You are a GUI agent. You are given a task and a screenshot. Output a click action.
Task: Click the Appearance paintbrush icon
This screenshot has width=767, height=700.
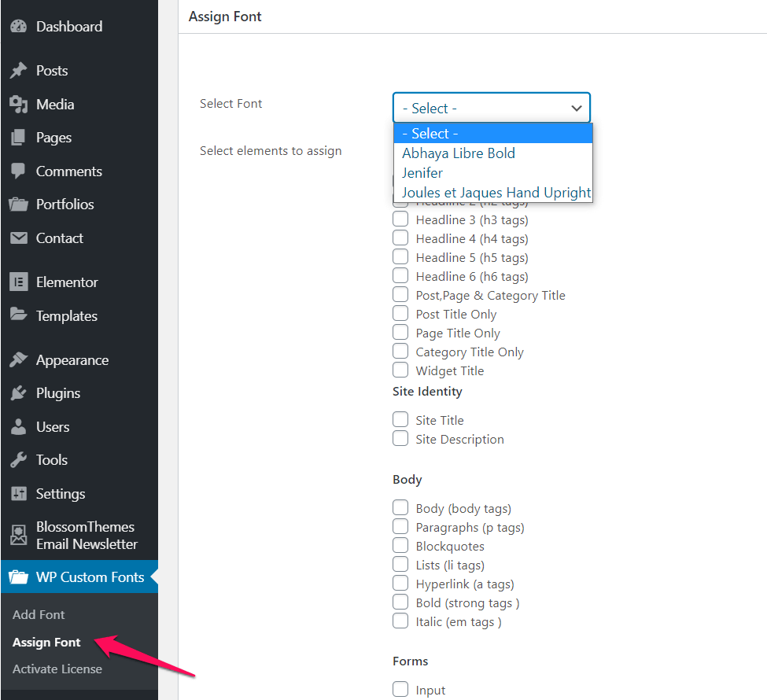click(x=18, y=360)
